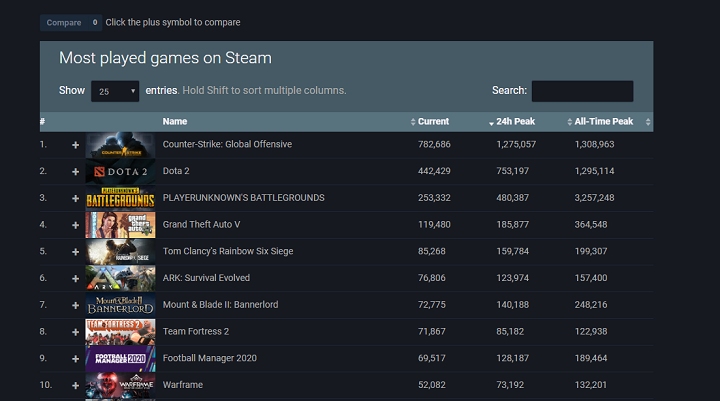Image resolution: width=720 pixels, height=401 pixels.
Task: Click the Grand Theft Auto V thumbnail
Action: (x=120, y=225)
